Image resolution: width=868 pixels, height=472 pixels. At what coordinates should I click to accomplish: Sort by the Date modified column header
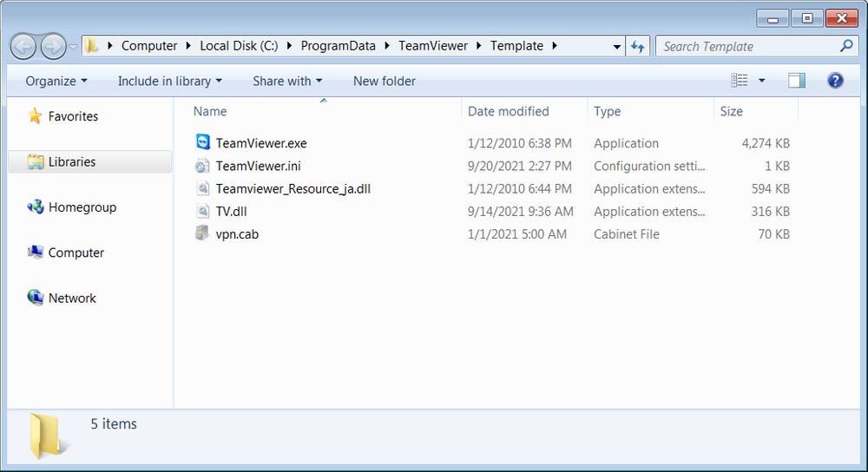tap(508, 111)
